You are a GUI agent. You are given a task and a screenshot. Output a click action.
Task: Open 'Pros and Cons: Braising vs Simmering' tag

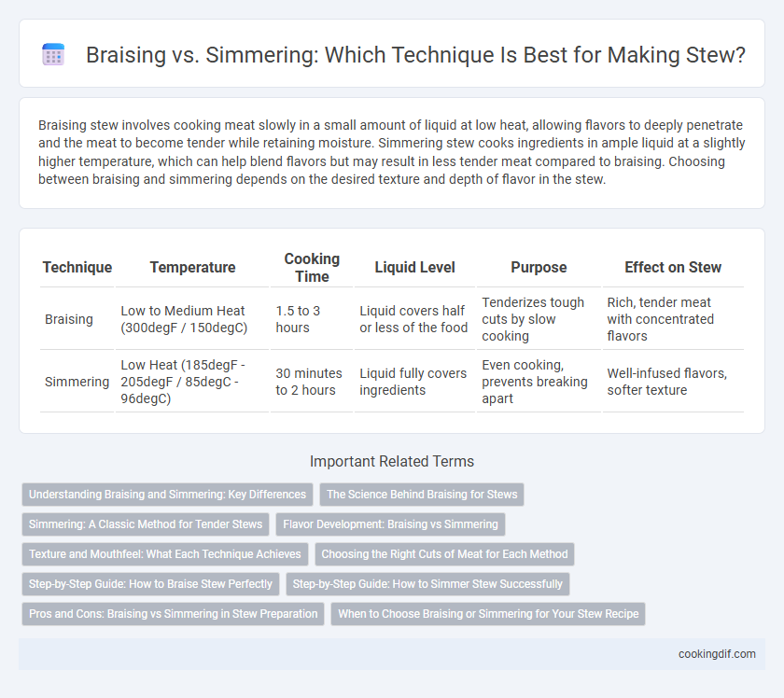point(173,614)
